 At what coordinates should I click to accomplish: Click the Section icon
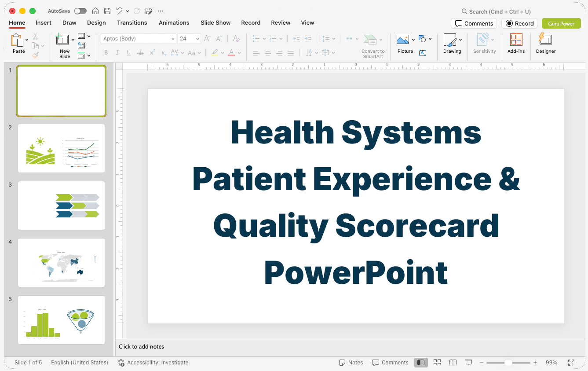coord(81,55)
